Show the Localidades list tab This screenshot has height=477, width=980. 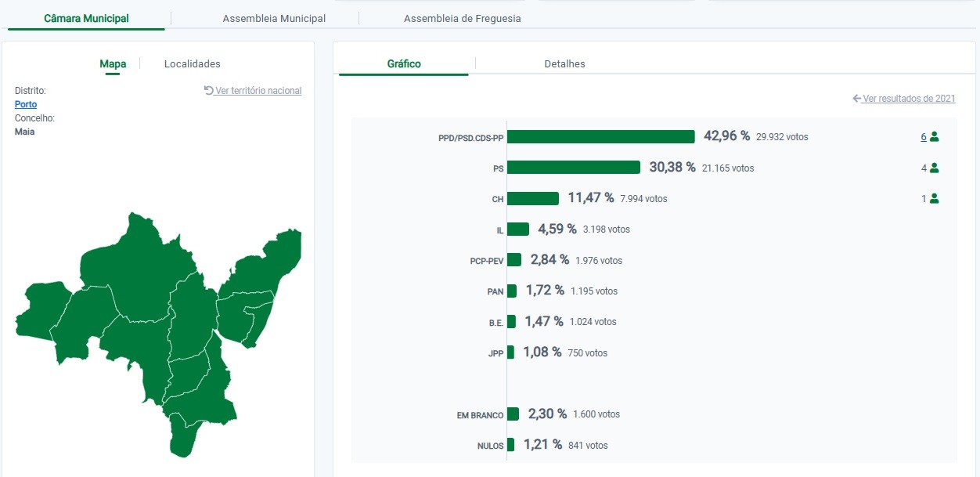(193, 64)
